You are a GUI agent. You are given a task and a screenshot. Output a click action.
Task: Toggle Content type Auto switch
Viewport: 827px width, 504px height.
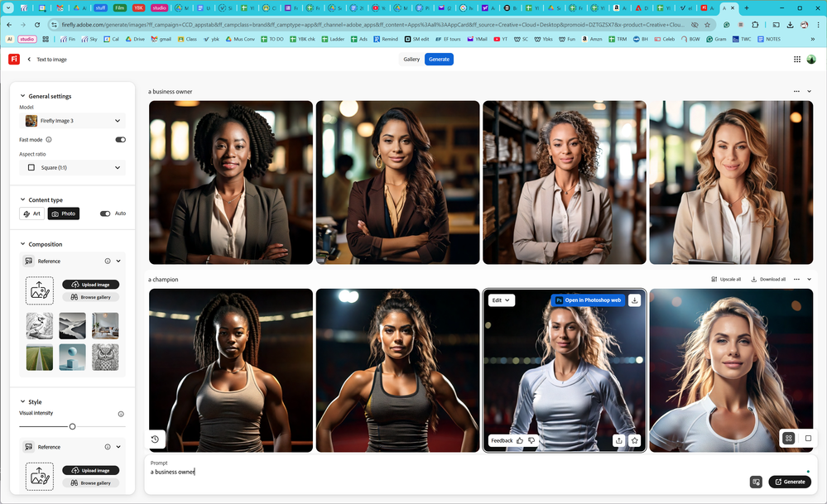click(105, 214)
